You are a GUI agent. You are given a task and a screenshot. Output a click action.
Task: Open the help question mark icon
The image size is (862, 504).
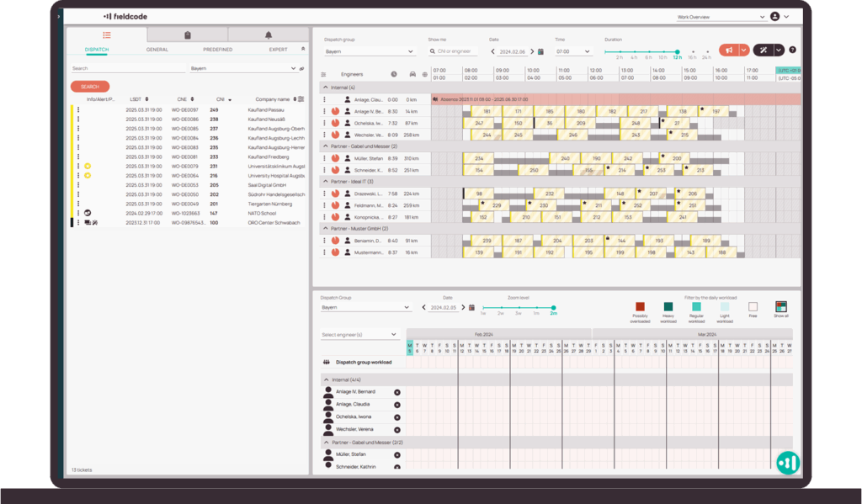coord(792,50)
